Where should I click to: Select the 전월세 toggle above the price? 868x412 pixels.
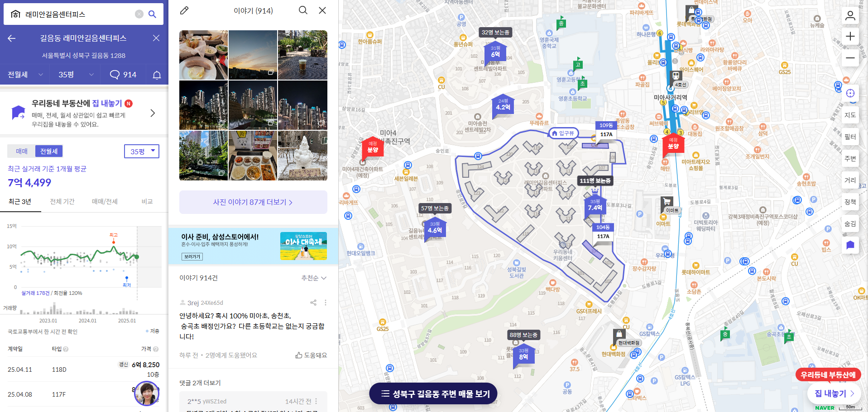(49, 151)
